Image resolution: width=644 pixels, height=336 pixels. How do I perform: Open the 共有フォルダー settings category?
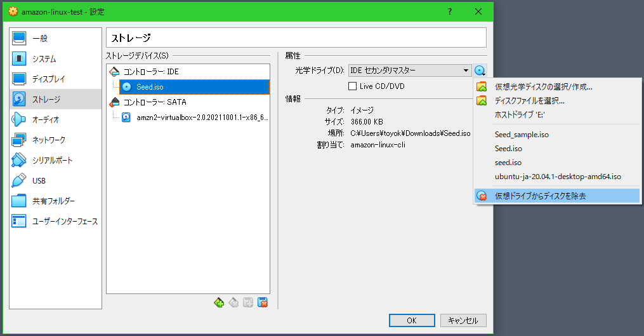(55, 201)
